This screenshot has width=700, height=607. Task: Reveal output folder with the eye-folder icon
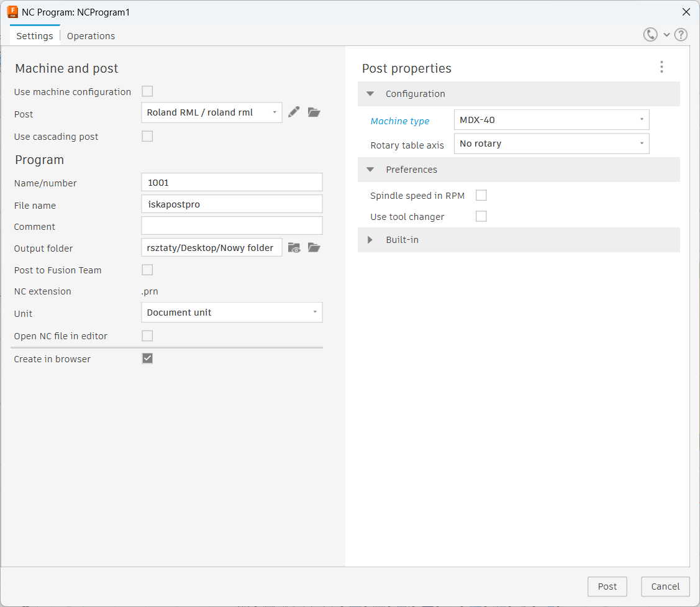click(x=294, y=247)
